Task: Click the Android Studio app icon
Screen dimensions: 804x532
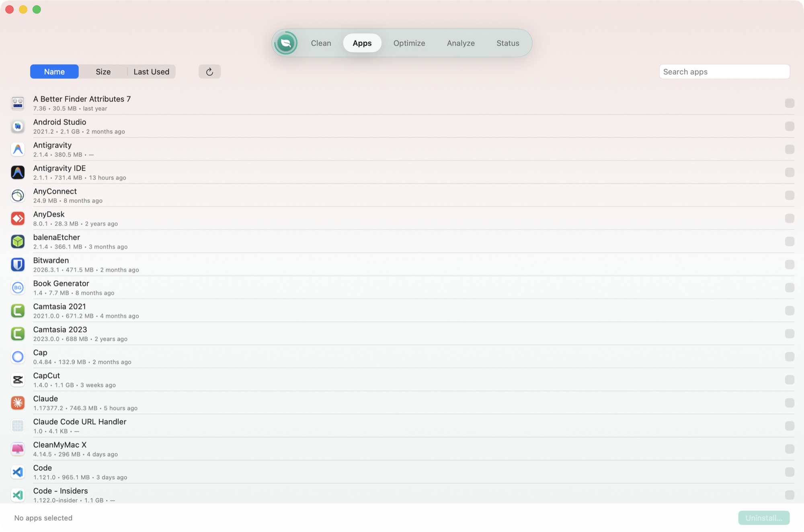Action: pyautogui.click(x=18, y=126)
